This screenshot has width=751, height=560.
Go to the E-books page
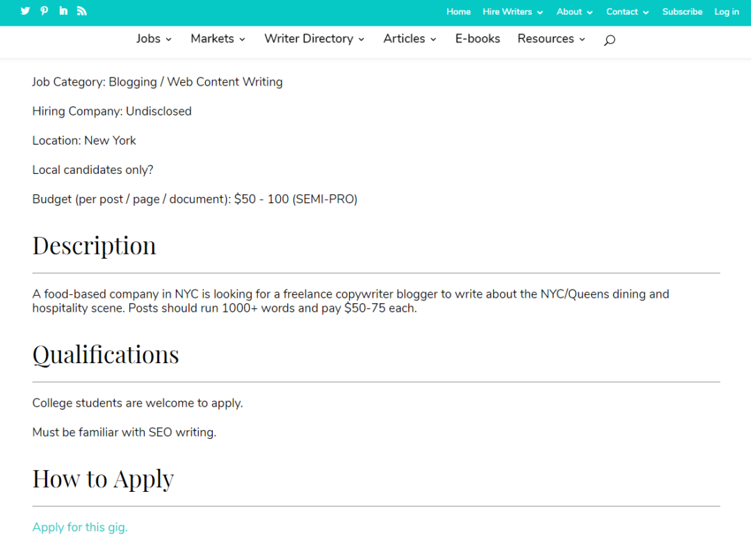[478, 39]
